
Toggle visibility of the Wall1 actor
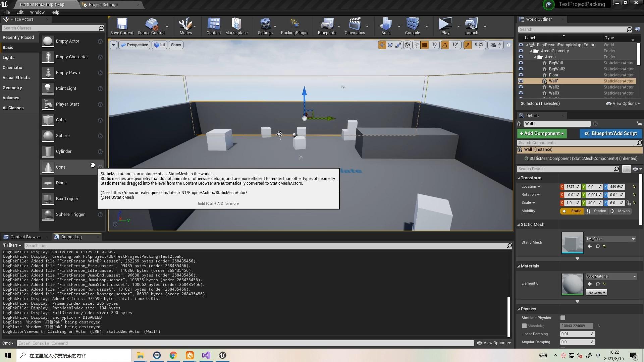point(521,81)
